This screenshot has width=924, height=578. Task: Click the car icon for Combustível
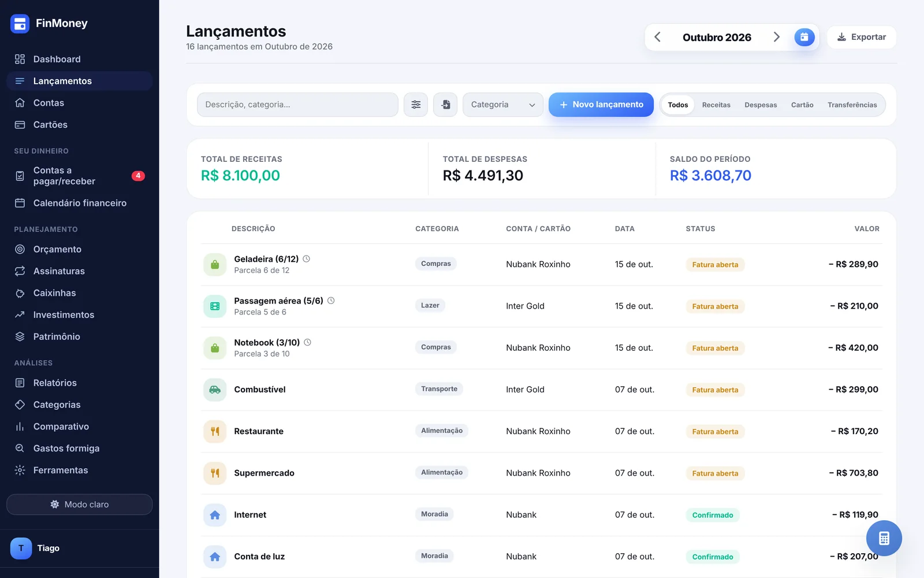pos(215,390)
